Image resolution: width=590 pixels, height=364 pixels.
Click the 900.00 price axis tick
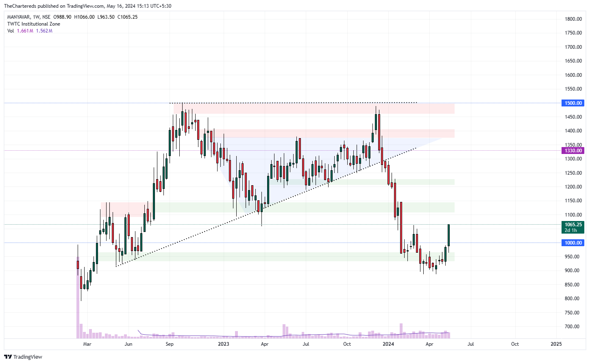(x=572, y=271)
